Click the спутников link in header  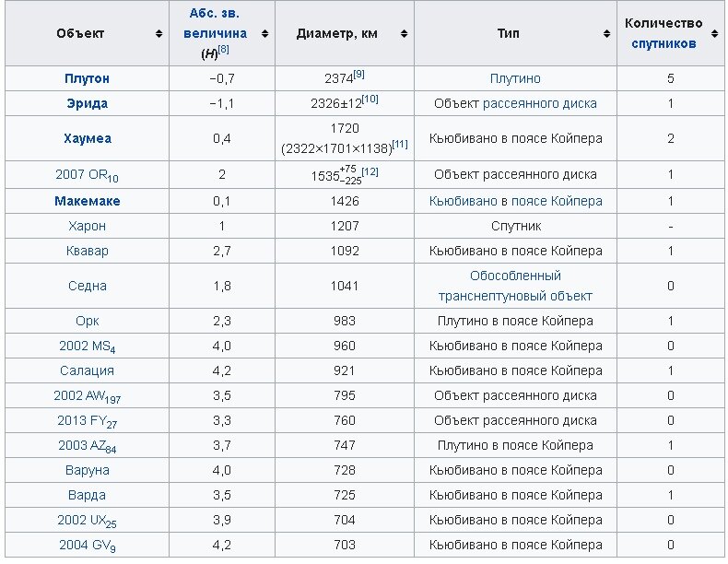click(x=663, y=43)
